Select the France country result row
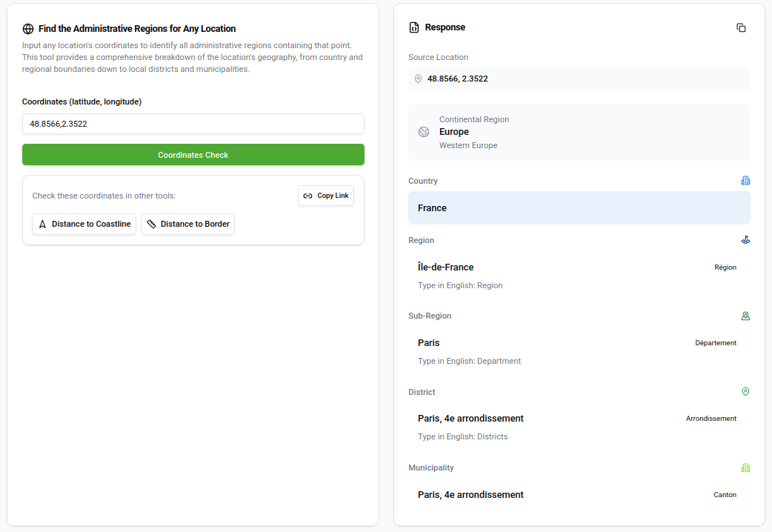Viewport: 772px width, 532px height. point(579,208)
